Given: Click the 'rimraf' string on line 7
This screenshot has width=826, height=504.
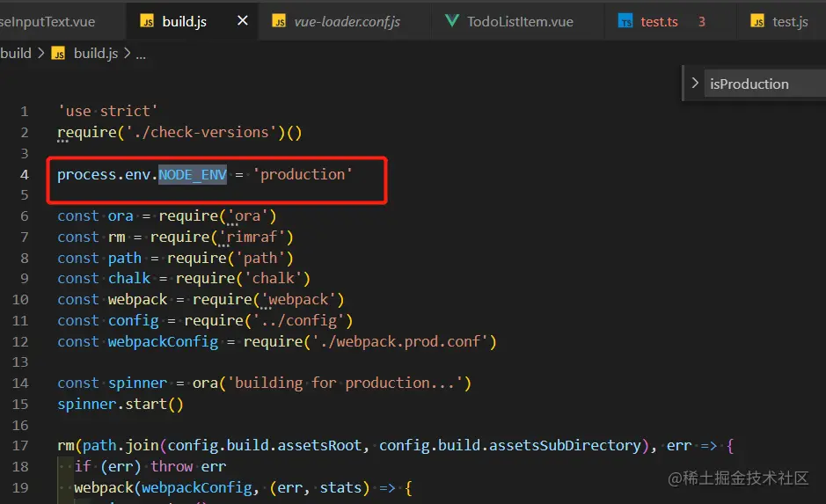Looking at the screenshot, I should click(x=252, y=237).
